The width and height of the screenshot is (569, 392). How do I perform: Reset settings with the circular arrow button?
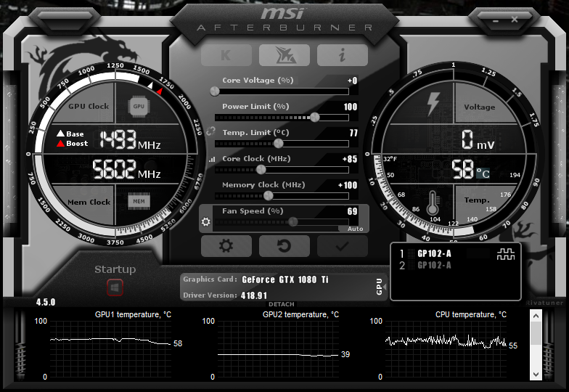pyautogui.click(x=284, y=246)
